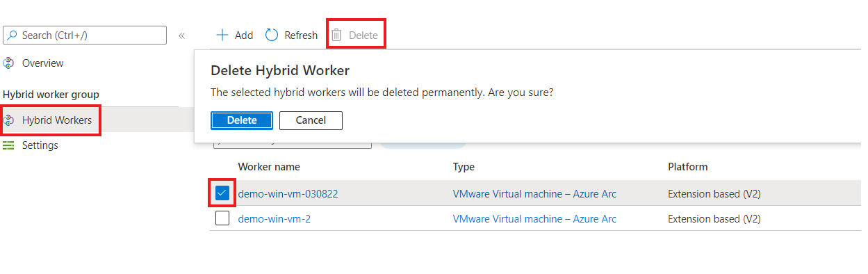Image resolution: width=868 pixels, height=274 pixels.
Task: Click the Hybrid worker group heading
Action: pos(51,95)
